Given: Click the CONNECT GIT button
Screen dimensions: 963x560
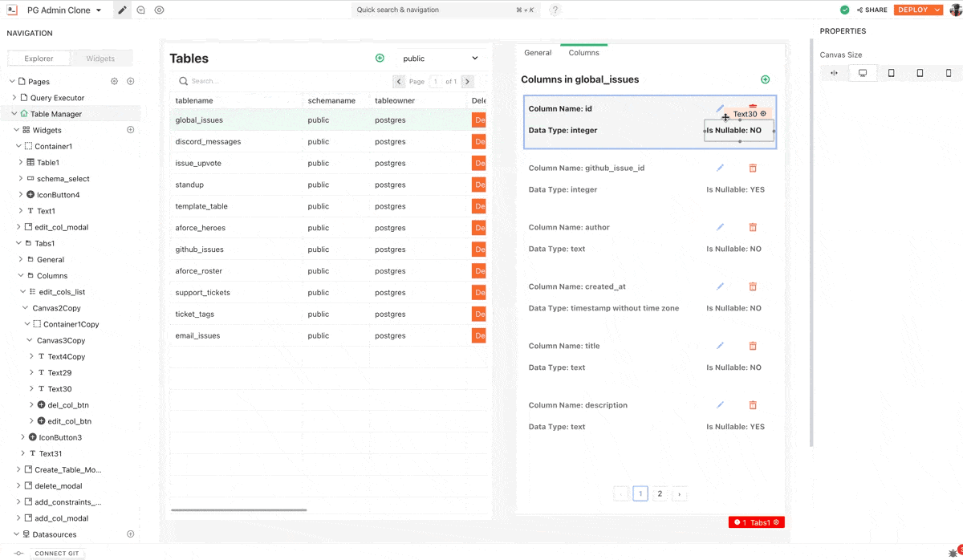Looking at the screenshot, I should 58,554.
